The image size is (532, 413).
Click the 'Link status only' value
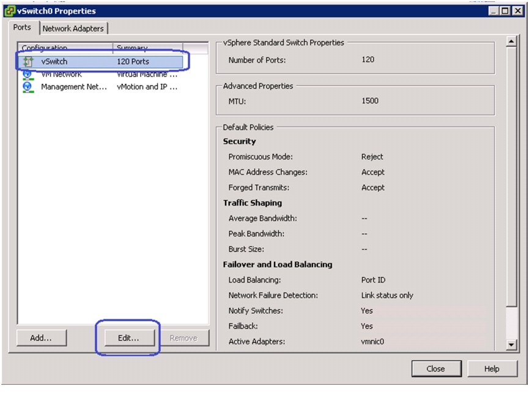[387, 296]
